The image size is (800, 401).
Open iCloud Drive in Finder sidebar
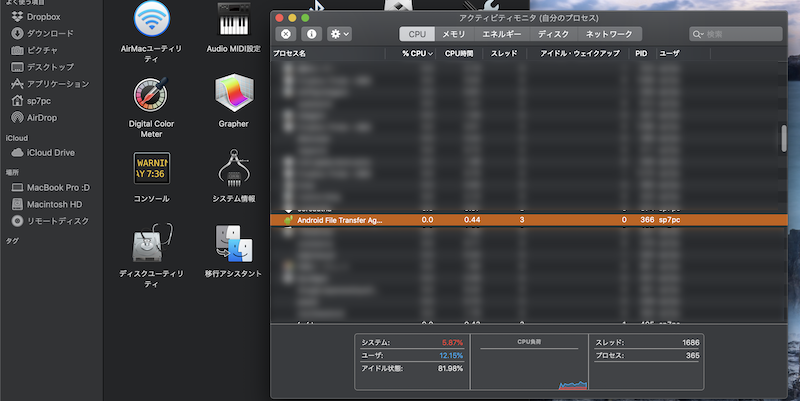coord(50,152)
